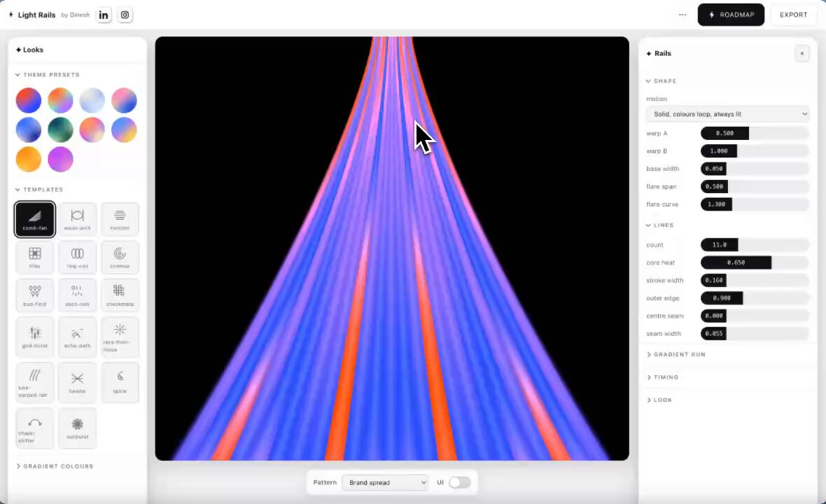Click the outer edge slider

point(755,298)
